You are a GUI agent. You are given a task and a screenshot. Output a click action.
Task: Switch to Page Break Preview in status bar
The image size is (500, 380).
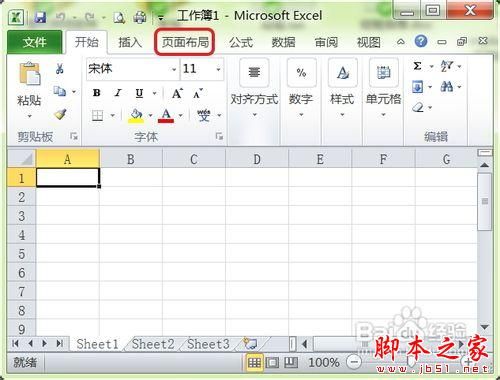pyautogui.click(x=291, y=363)
